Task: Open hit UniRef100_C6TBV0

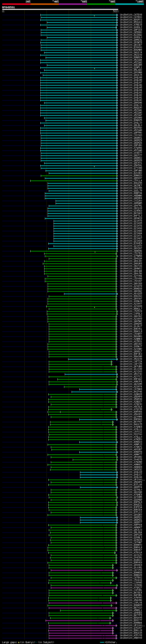Action: tap(131, 17)
